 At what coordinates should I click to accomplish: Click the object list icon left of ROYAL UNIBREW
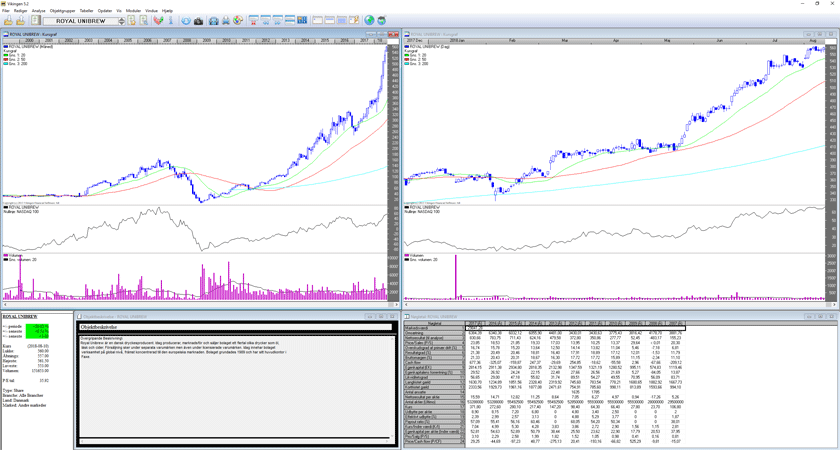click(x=35, y=20)
